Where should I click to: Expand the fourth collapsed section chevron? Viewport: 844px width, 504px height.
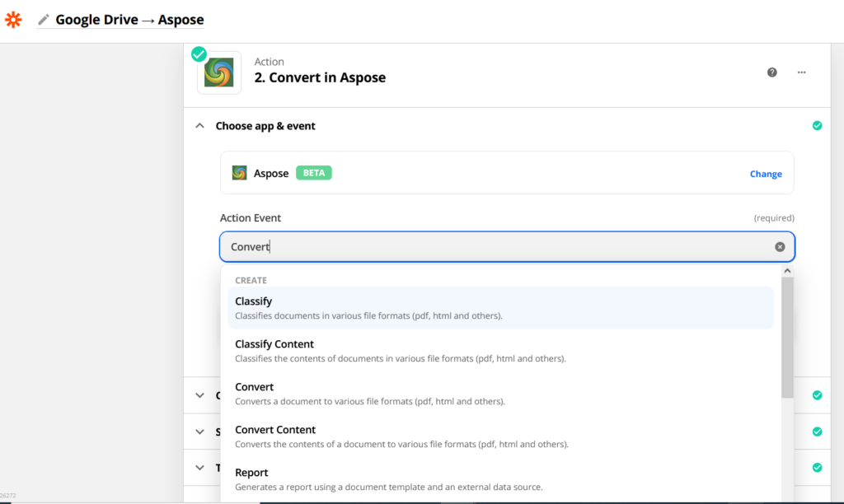pos(199,468)
